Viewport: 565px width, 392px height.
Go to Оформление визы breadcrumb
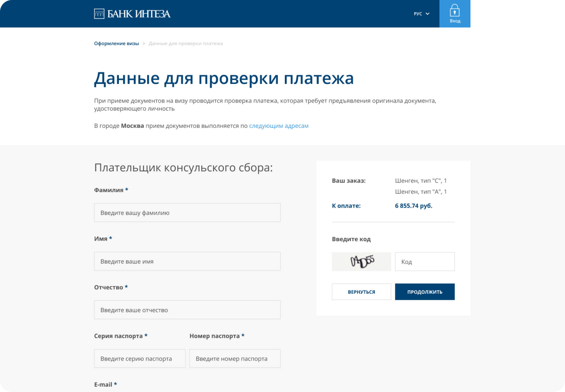[116, 44]
